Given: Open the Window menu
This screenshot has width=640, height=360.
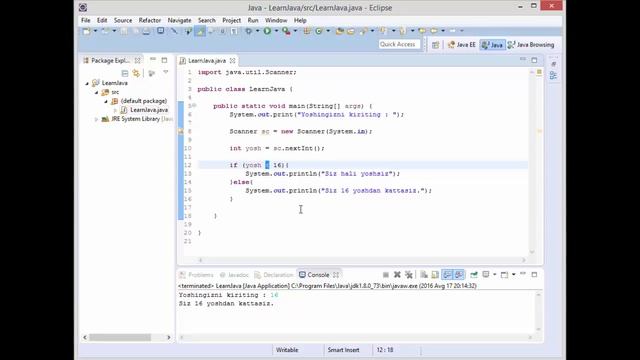Looking at the screenshot, I should (x=276, y=20).
